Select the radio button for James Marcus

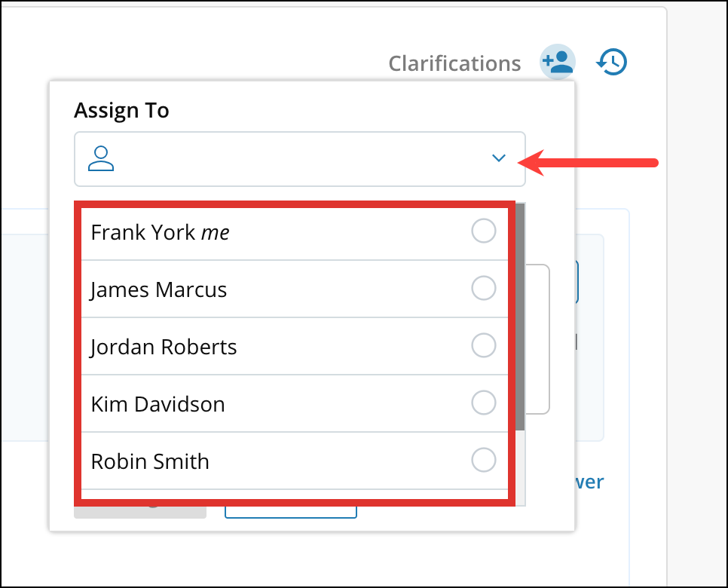[x=483, y=289]
